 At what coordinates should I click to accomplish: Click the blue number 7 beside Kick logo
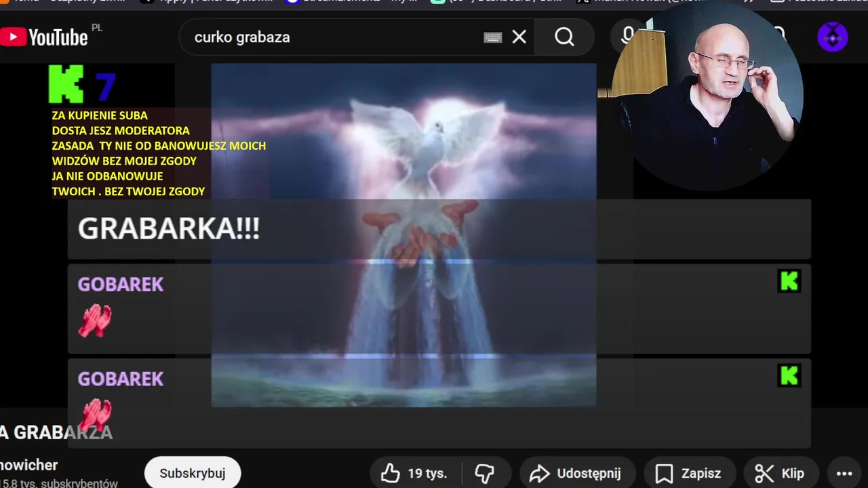coord(105,86)
